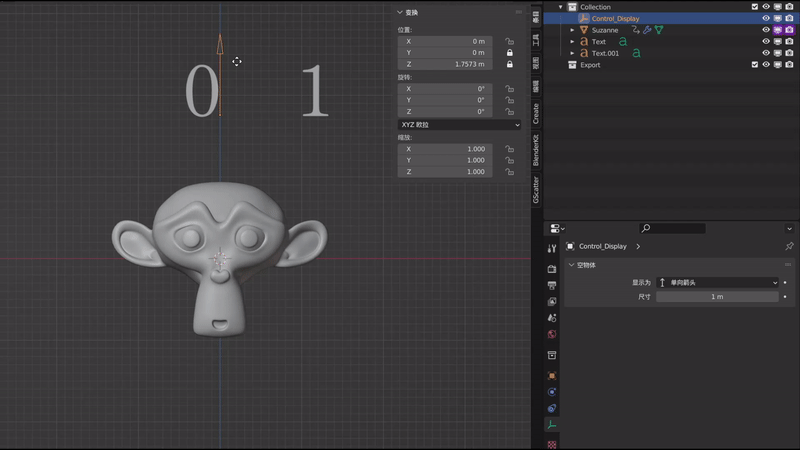800x450 pixels.
Task: Click the Rotation Y field 0°
Action: click(445, 100)
